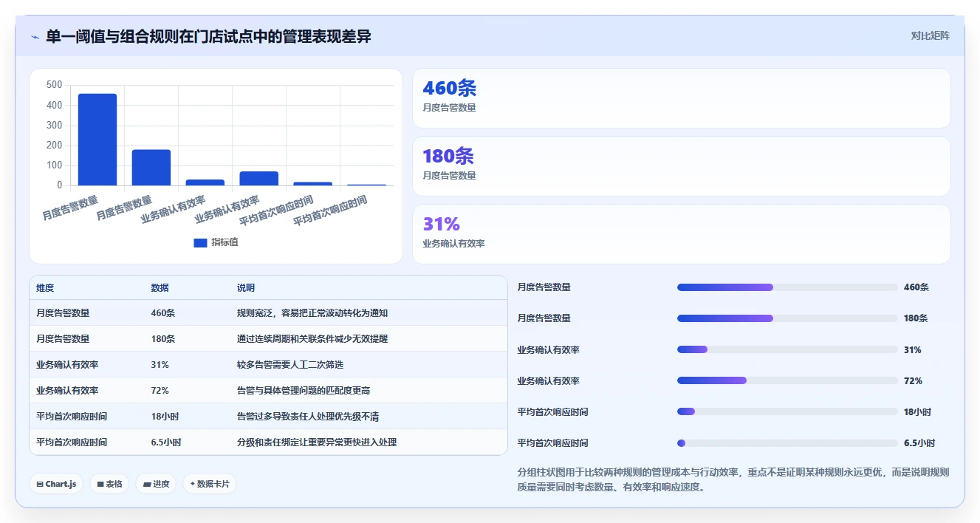Click the 表格 chip
The height and width of the screenshot is (523, 980).
(109, 484)
